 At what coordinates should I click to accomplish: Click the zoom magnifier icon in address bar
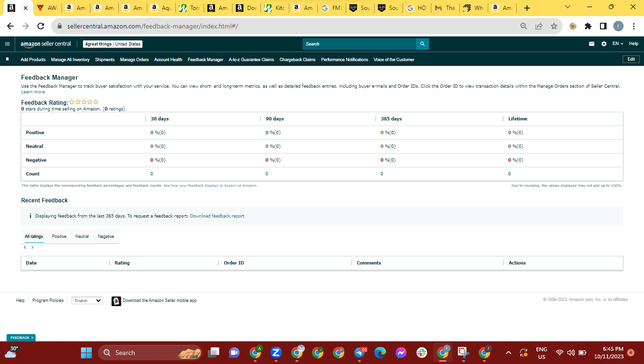tap(524, 26)
